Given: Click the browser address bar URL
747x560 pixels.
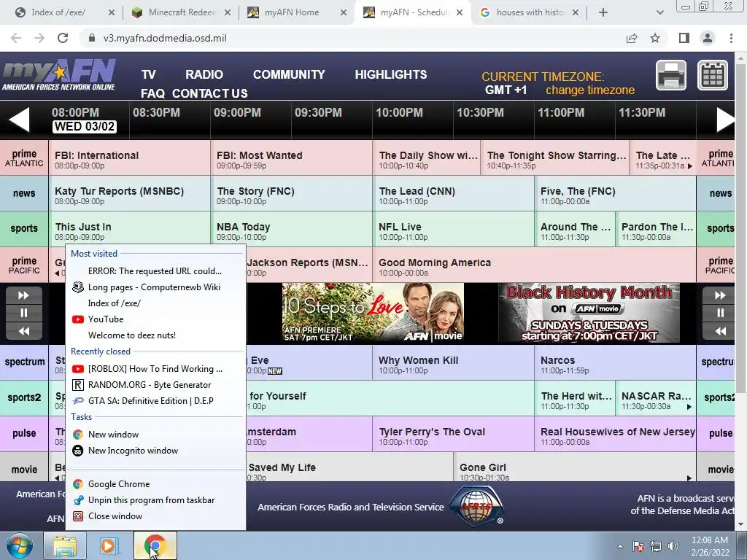Looking at the screenshot, I should [x=165, y=38].
